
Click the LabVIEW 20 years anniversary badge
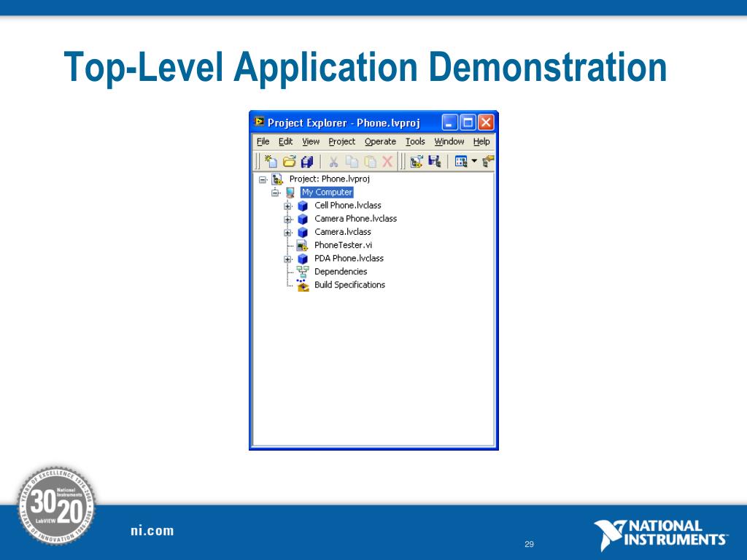click(x=56, y=506)
